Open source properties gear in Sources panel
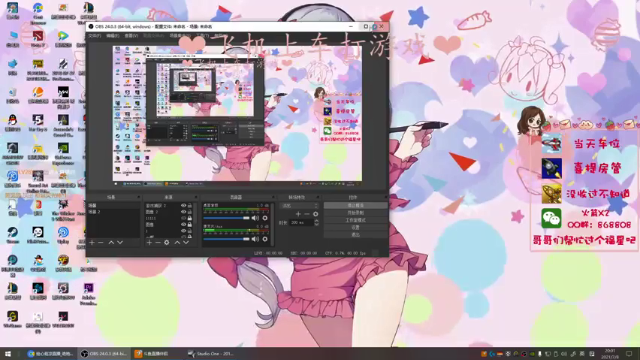This screenshot has height=360, width=640. 167,242
